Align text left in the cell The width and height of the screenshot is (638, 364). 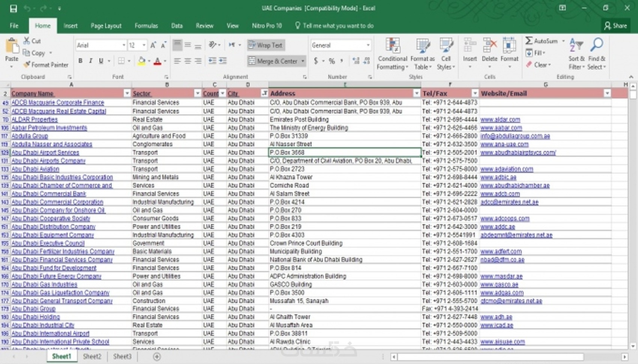click(x=178, y=61)
